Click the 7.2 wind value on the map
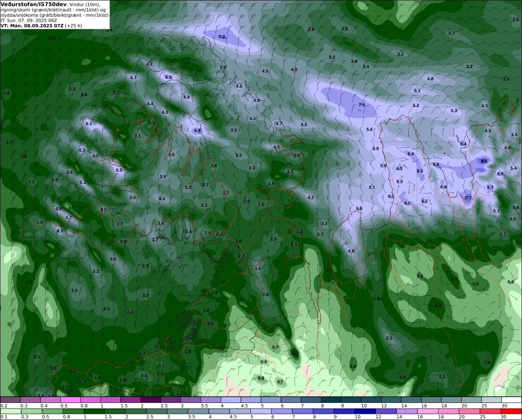Image resolution: width=522 pixels, height=420 pixels. (x=222, y=37)
